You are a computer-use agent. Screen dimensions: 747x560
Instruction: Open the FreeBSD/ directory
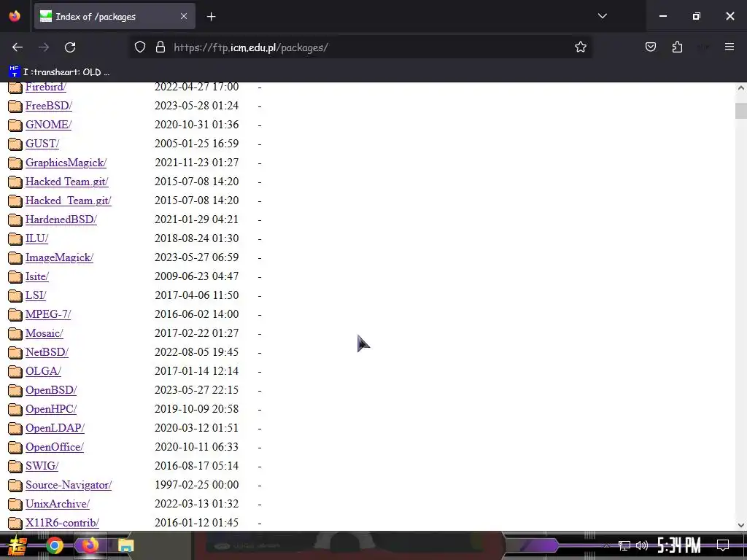pyautogui.click(x=49, y=106)
